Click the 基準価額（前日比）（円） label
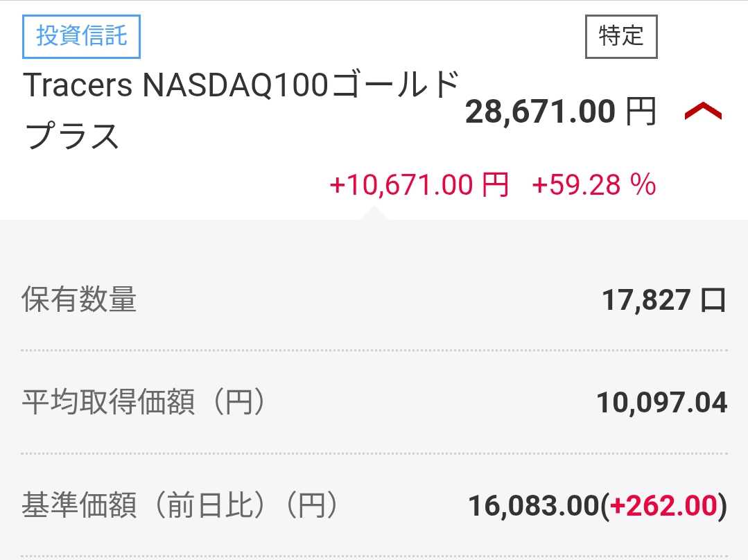748x560 pixels. point(180,506)
